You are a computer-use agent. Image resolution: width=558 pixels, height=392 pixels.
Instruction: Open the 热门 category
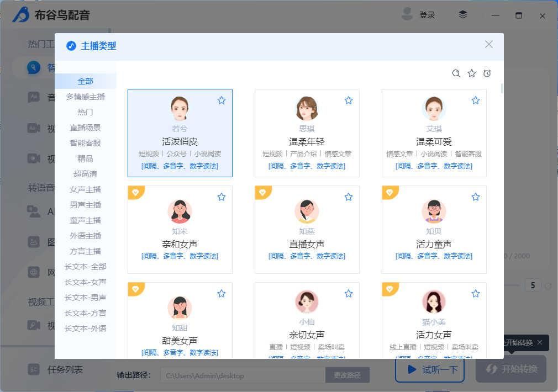coord(86,112)
